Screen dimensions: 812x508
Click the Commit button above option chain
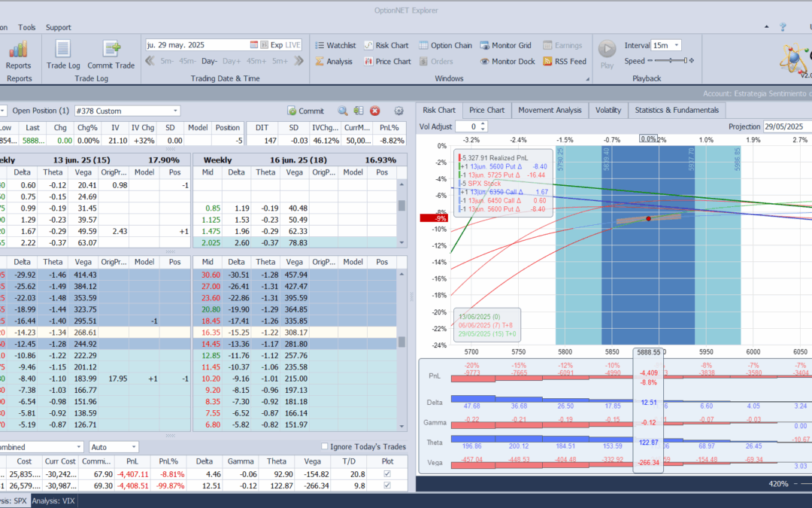point(305,111)
